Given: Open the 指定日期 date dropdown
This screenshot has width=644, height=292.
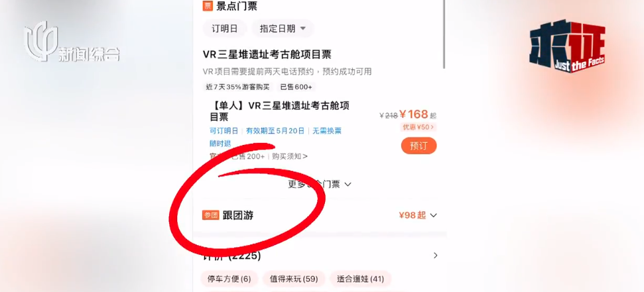Looking at the screenshot, I should click(x=283, y=28).
